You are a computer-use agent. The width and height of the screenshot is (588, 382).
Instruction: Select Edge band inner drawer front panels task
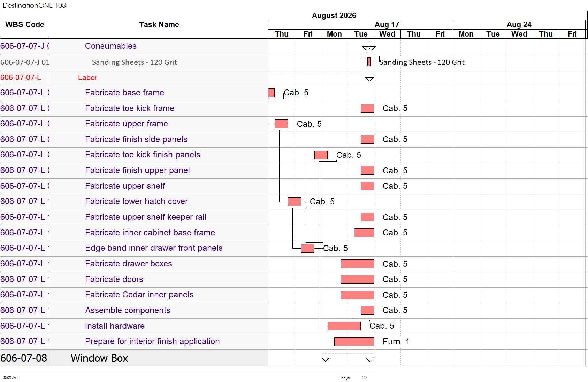[x=154, y=248]
